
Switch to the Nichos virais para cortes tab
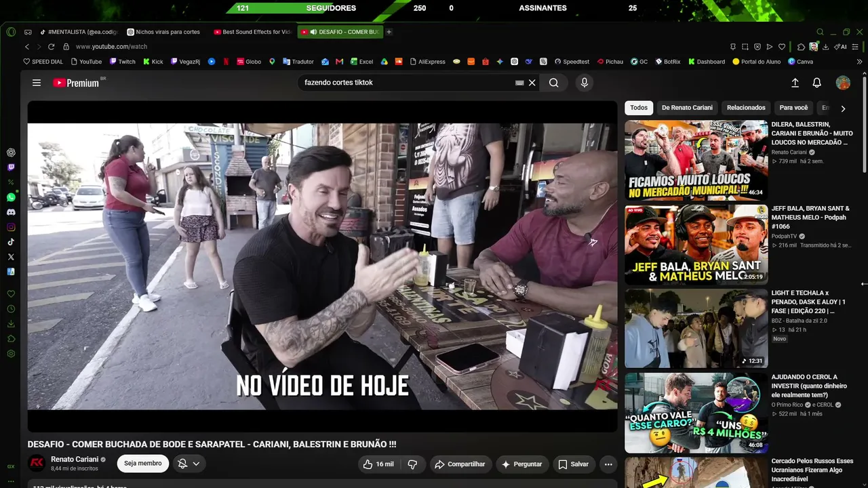pos(165,32)
